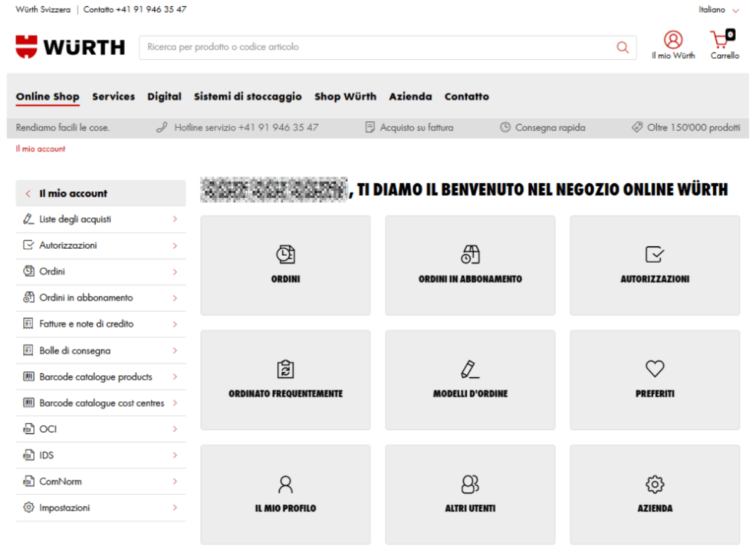Click the sidebar Ordini icon
756x558 pixels.
(28, 271)
